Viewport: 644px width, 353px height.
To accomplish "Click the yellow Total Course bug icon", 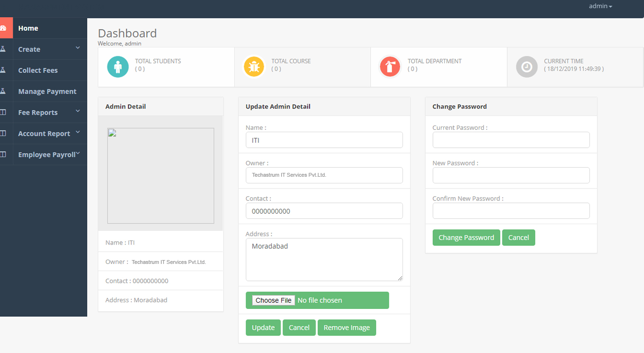I will tap(254, 67).
